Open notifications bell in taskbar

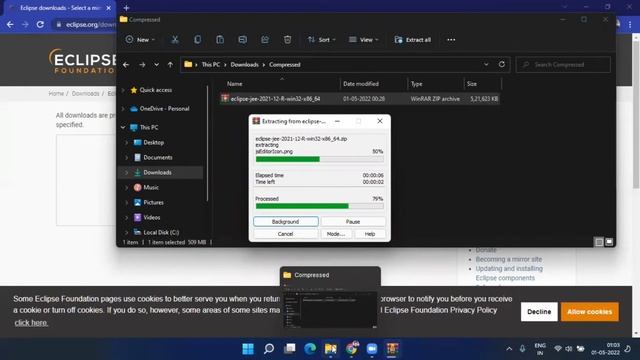tap(628, 349)
